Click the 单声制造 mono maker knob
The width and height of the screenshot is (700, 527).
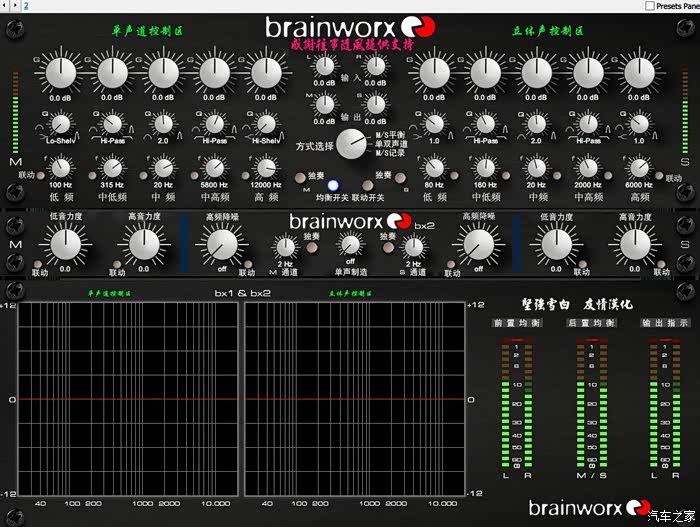tap(350, 244)
